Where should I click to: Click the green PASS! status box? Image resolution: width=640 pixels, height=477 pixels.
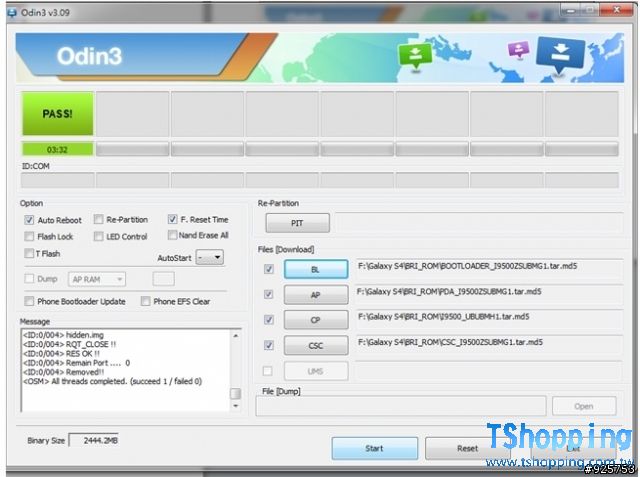click(58, 113)
